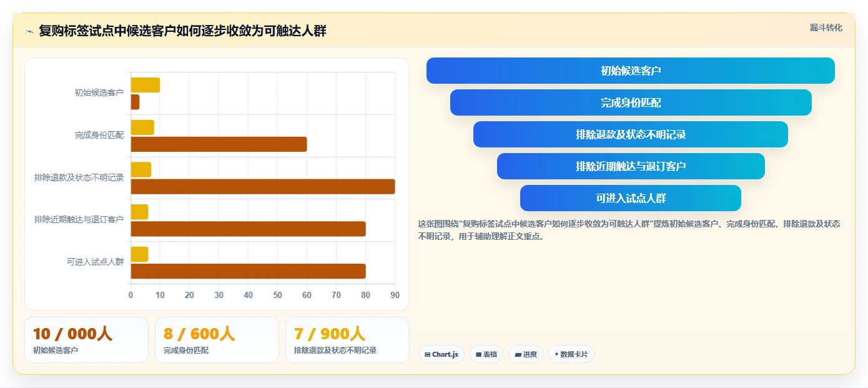
Task: Click the x-axis tick value 50
Action: 277,295
